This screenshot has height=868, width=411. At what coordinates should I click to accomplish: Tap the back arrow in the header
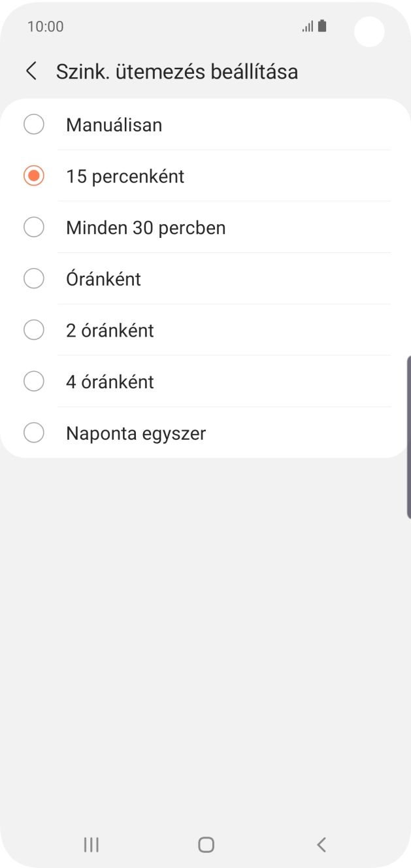[31, 71]
